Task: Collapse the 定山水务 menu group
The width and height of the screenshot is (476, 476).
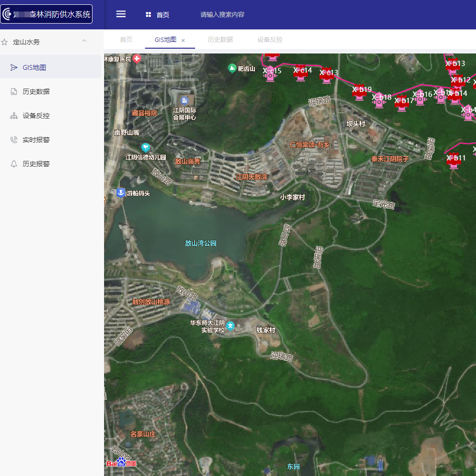Action: point(84,42)
